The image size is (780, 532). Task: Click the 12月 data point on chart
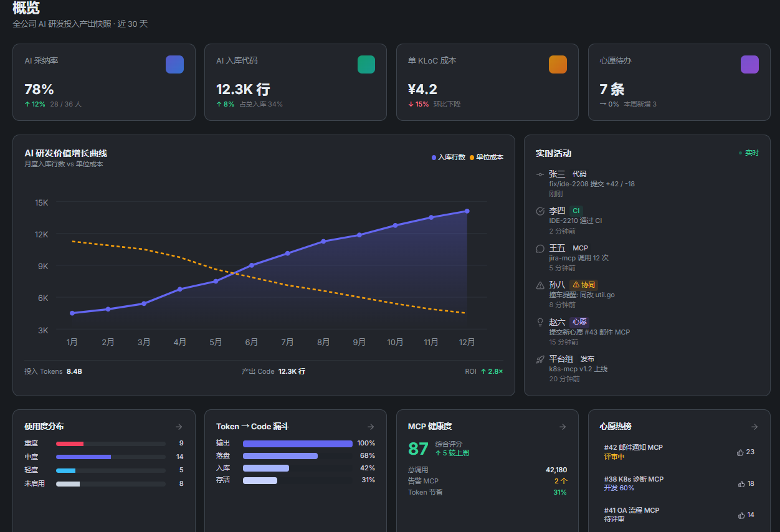click(467, 211)
